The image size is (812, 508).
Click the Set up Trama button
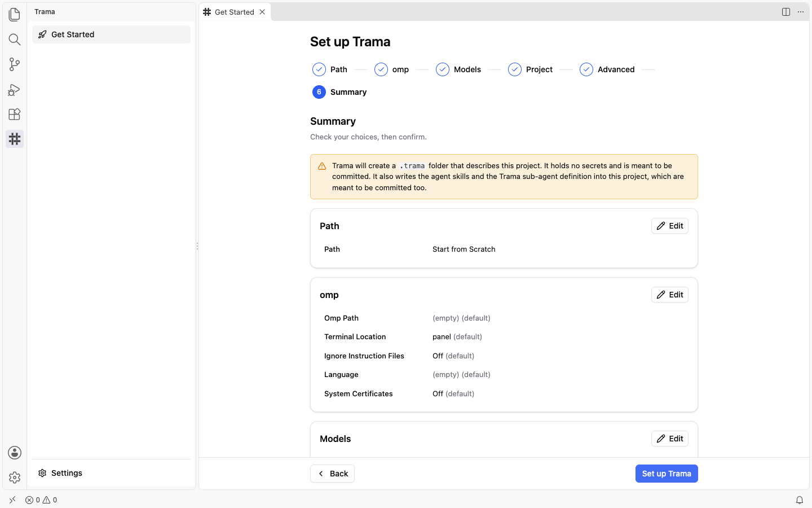(x=667, y=474)
